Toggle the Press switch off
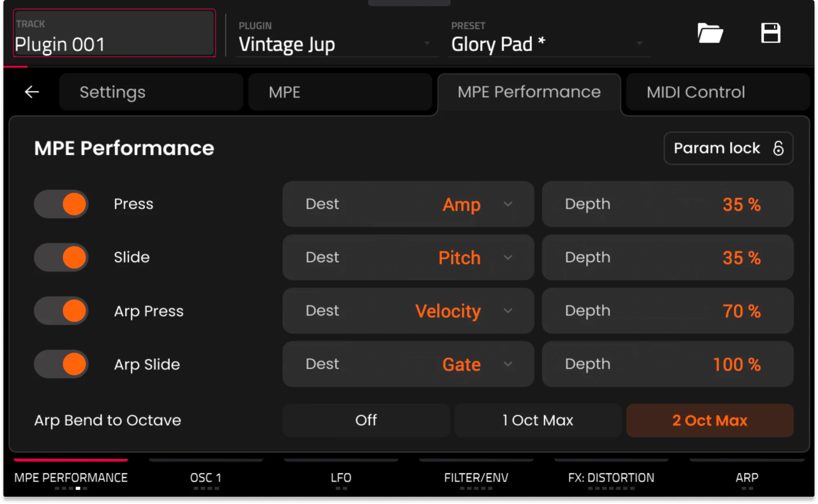 (x=61, y=204)
